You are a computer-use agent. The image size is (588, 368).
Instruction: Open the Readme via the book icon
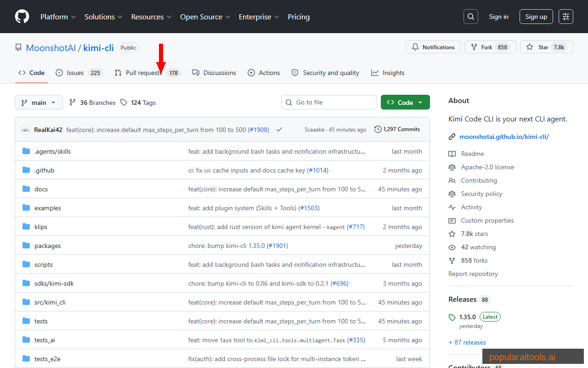[452, 154]
